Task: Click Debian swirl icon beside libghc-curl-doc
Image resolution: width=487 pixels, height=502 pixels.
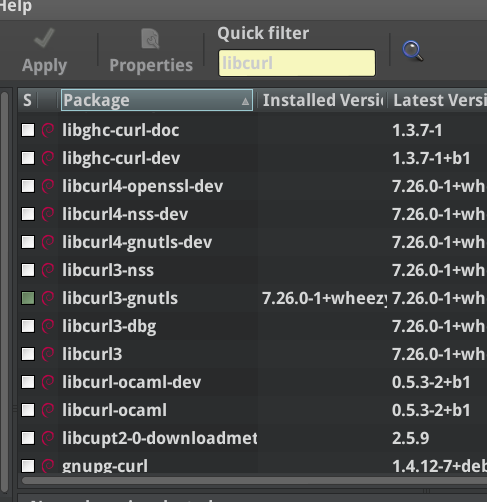Action: point(48,130)
